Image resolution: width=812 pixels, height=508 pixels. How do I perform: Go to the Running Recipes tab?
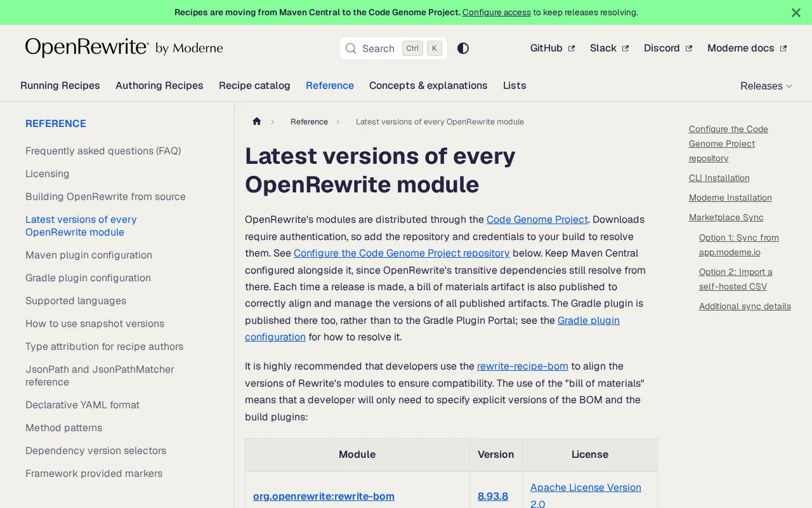click(x=60, y=85)
